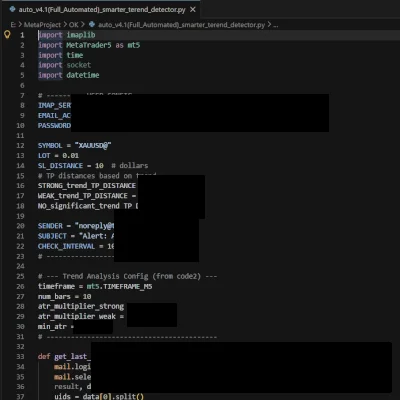Click IMAP_SER variable on line 8

(x=54, y=105)
